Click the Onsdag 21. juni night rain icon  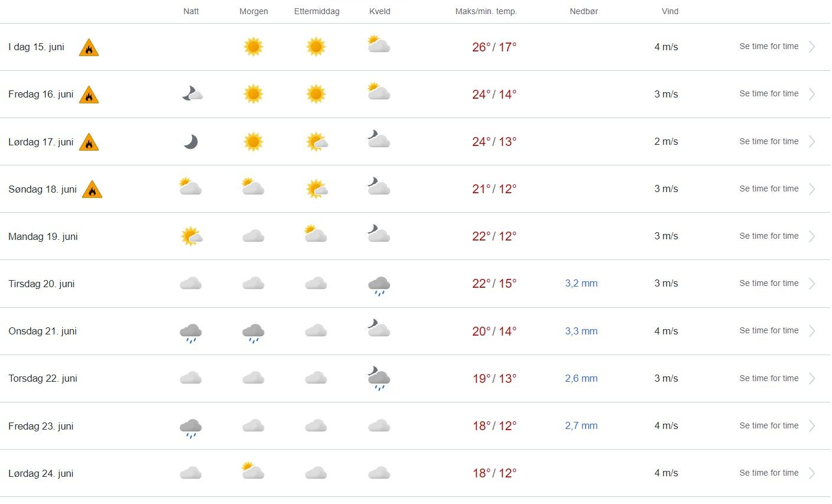coord(190,333)
